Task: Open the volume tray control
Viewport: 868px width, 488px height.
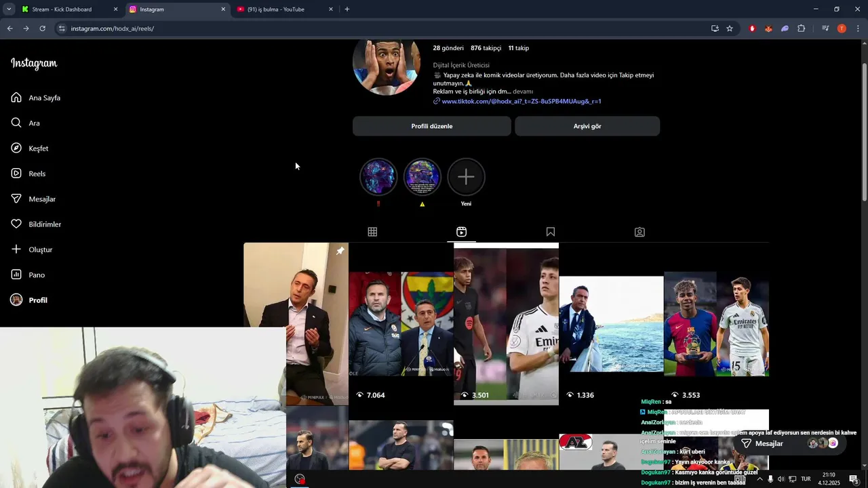Action: point(781,479)
